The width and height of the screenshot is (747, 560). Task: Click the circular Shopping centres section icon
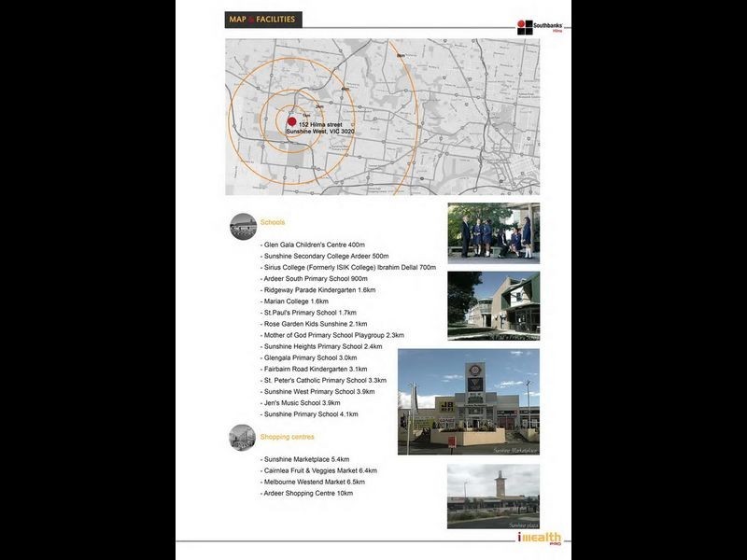pos(243,437)
